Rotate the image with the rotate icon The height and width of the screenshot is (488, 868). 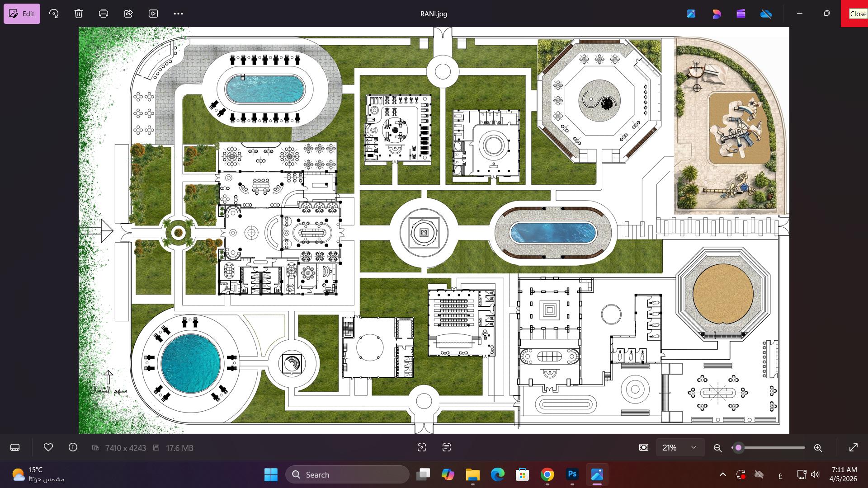coord(54,14)
